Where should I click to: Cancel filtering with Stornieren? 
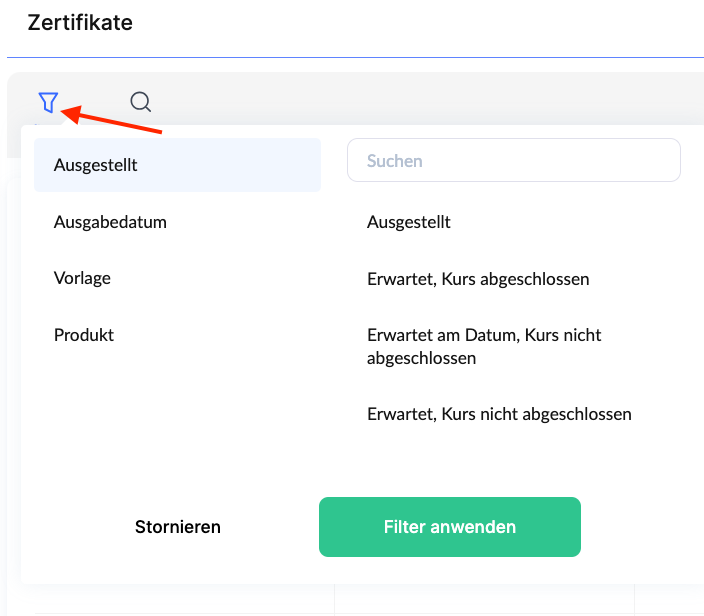[x=178, y=527]
